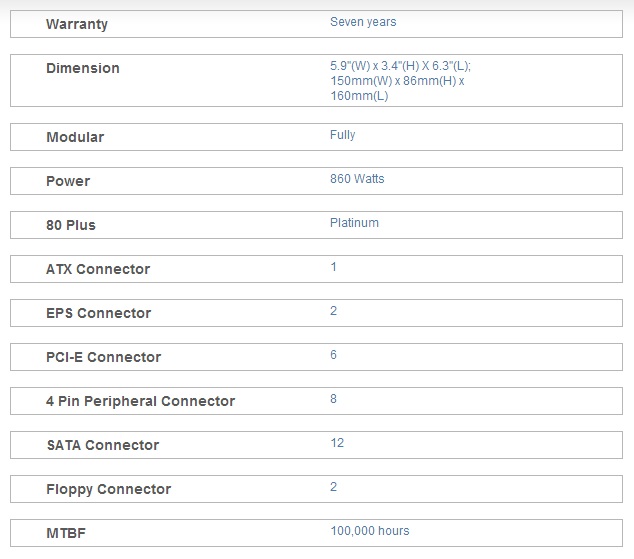Click the EPS Connector label
Viewport: 634px width, 559px height.
click(x=99, y=313)
